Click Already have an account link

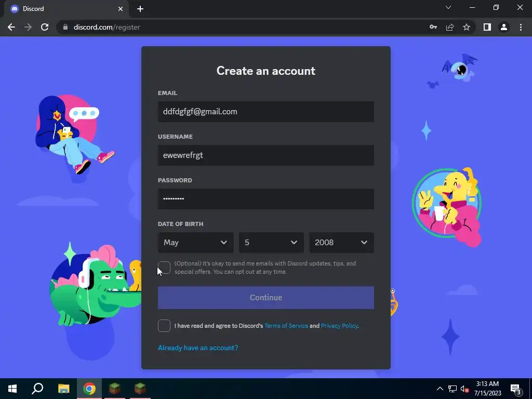(x=198, y=348)
